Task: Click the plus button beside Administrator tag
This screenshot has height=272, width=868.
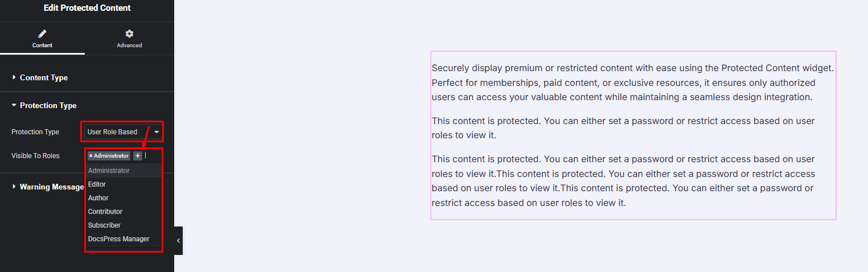Action: [138, 156]
